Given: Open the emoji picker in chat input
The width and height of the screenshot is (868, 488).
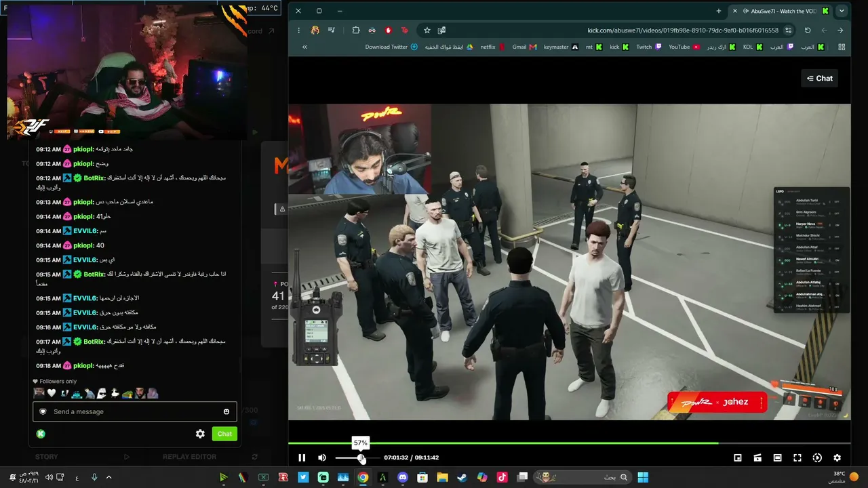Looking at the screenshot, I should [x=226, y=411].
